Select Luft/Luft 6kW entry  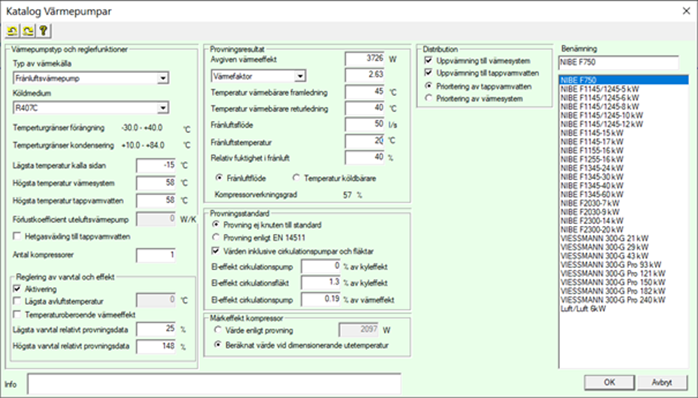point(623,309)
